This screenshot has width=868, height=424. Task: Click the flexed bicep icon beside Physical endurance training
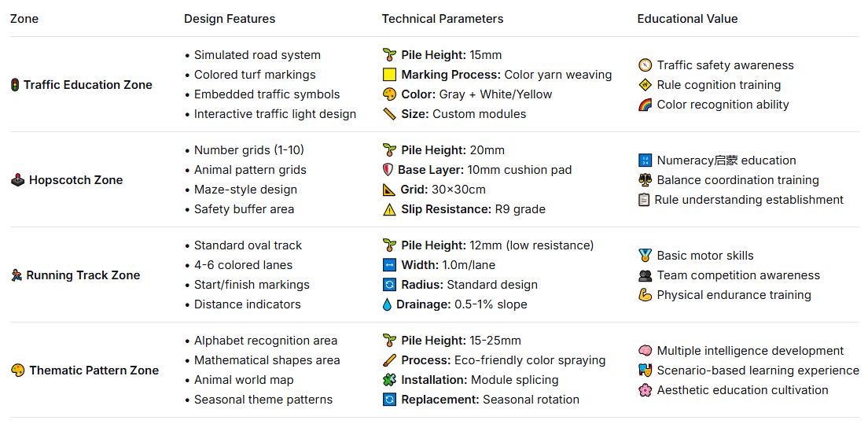click(x=645, y=295)
